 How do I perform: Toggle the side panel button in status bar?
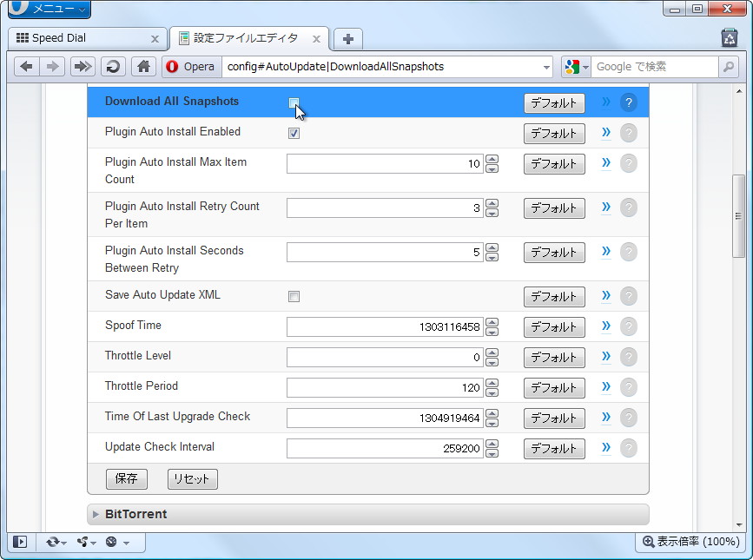point(20,542)
